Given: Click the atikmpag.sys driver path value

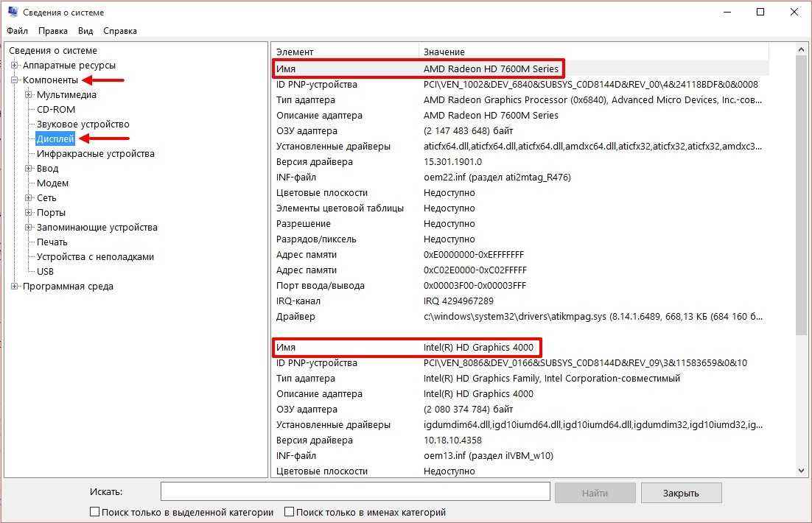Looking at the screenshot, I should click(x=593, y=317).
